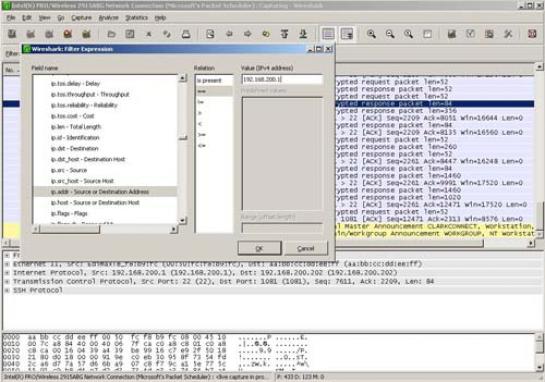Screen dimensions: 545x382
Task: Open the Go menu
Action: 61,18
